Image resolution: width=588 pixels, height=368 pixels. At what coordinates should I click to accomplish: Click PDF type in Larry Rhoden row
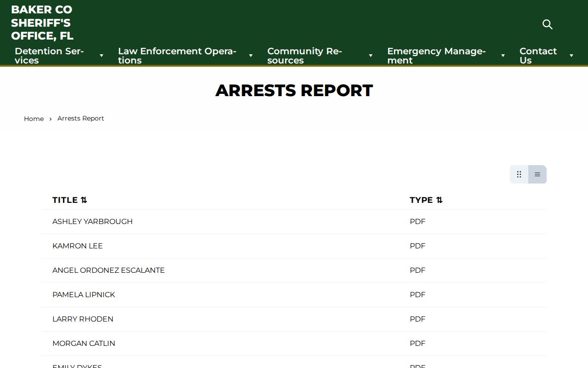click(418, 319)
